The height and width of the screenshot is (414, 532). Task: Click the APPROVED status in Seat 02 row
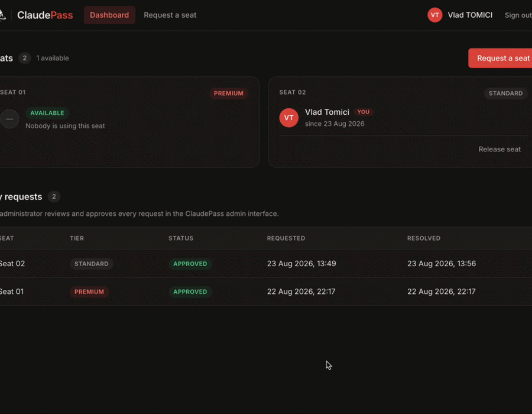(190, 264)
